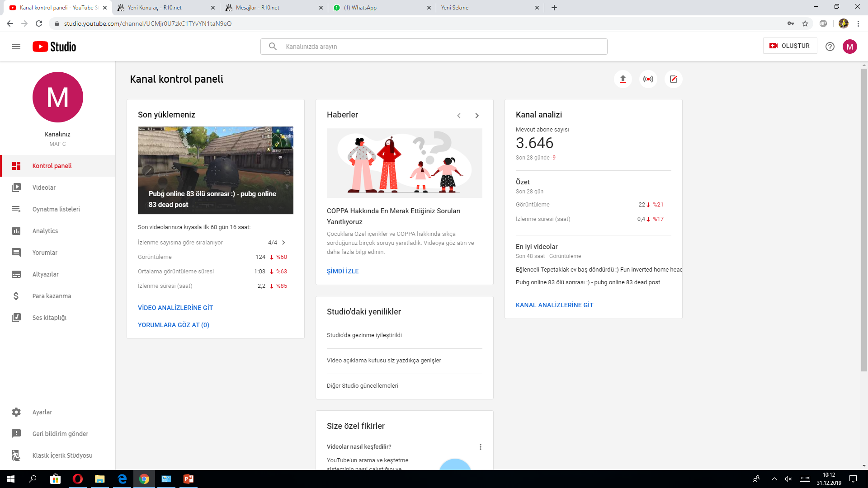Viewport: 868px width, 488px height.
Task: Open Videolar in sidebar
Action: [58, 188]
